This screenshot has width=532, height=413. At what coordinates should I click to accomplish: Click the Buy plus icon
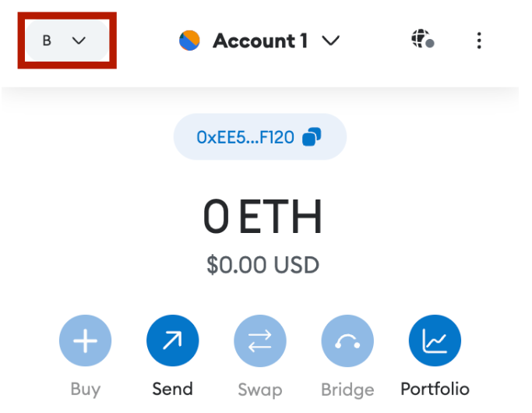[x=86, y=341]
